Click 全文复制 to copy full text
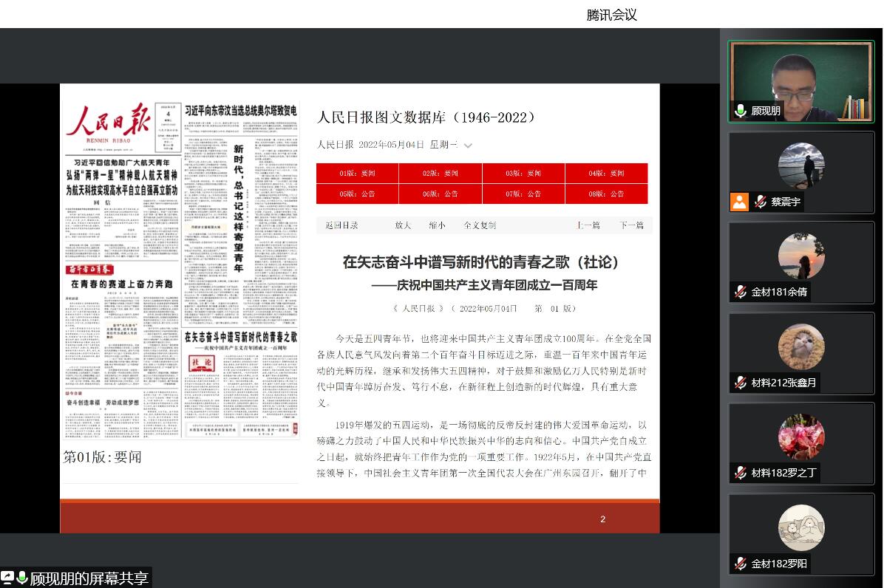This screenshot has height=588, width=884. click(x=480, y=225)
